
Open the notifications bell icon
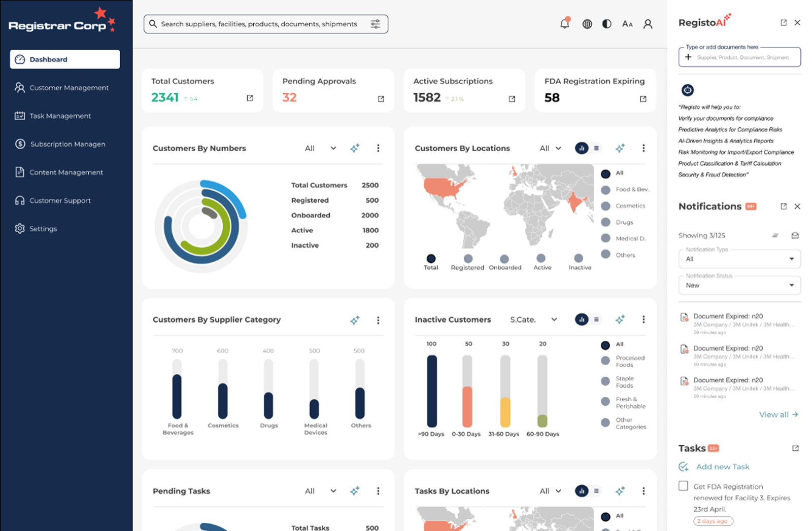[565, 23]
